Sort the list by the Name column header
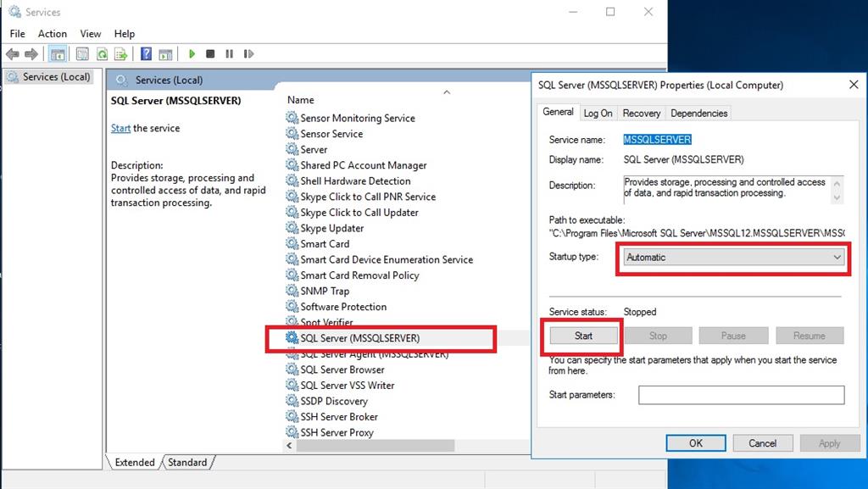The height and width of the screenshot is (489, 868). coord(301,100)
